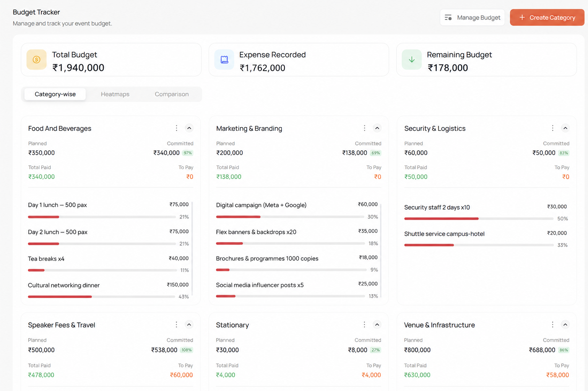Click Day 1 lunch progress bar
This screenshot has height=391, width=588.
pyautogui.click(x=102, y=217)
